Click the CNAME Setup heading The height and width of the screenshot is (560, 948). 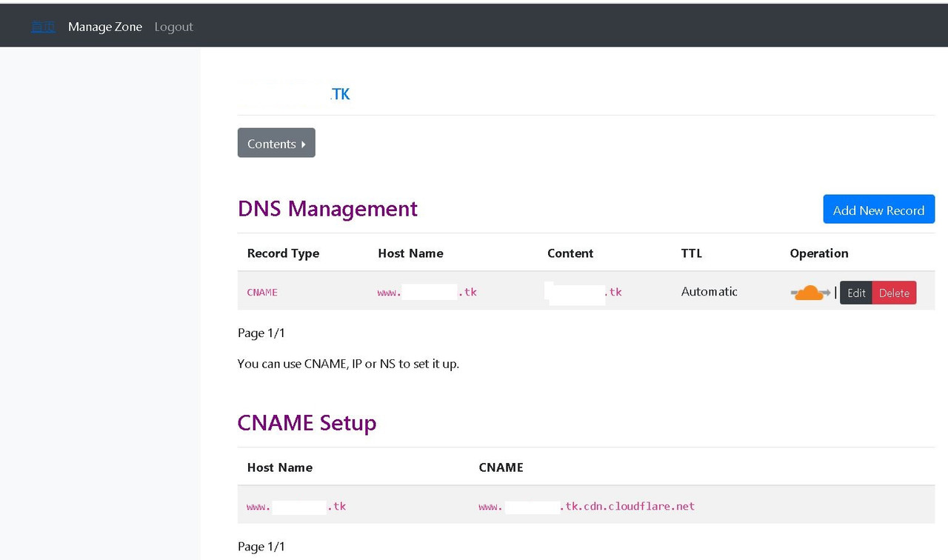pos(307,423)
